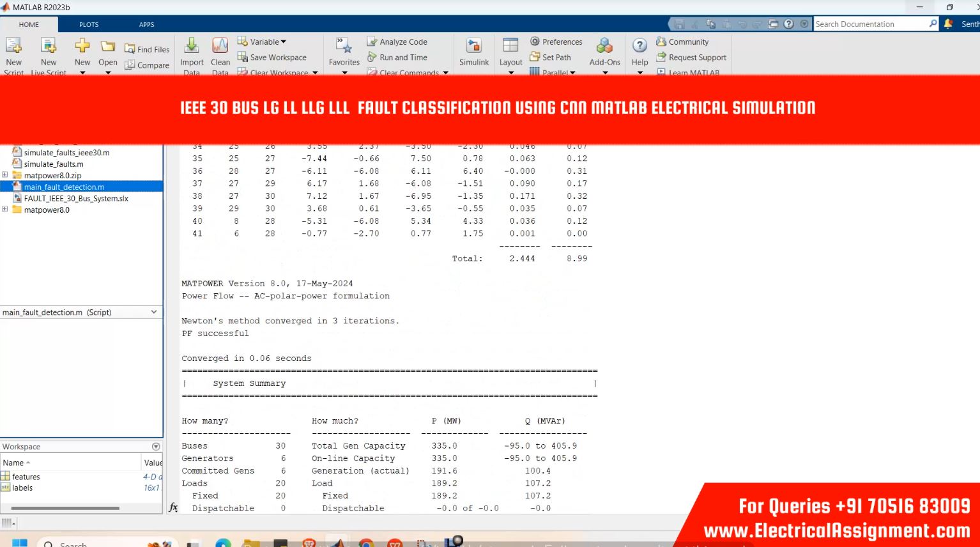Open the Add-Ons icon
This screenshot has height=547, width=980.
click(x=604, y=47)
